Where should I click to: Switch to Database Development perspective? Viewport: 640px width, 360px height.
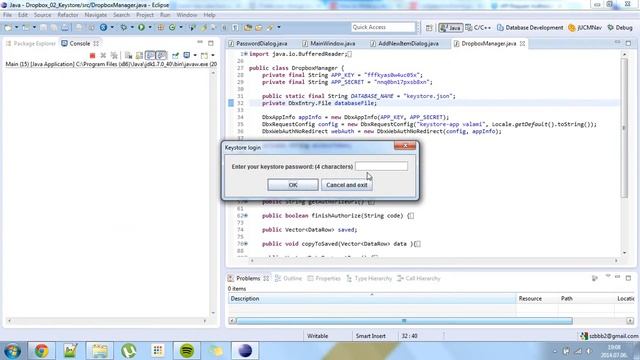pyautogui.click(x=530, y=28)
